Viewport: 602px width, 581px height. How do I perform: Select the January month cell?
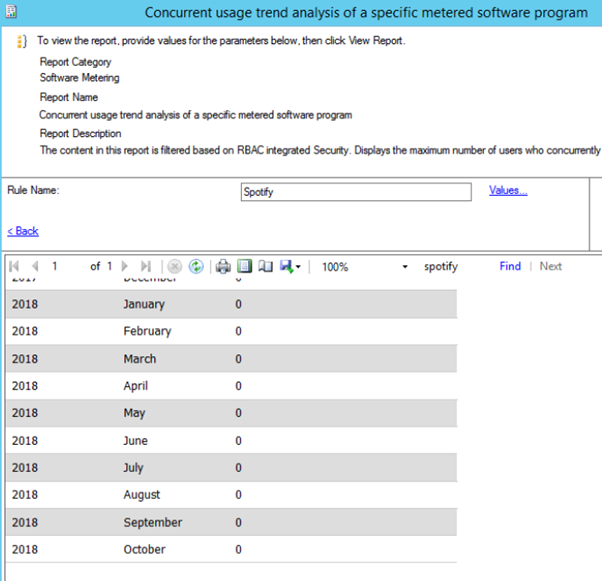coord(144,304)
